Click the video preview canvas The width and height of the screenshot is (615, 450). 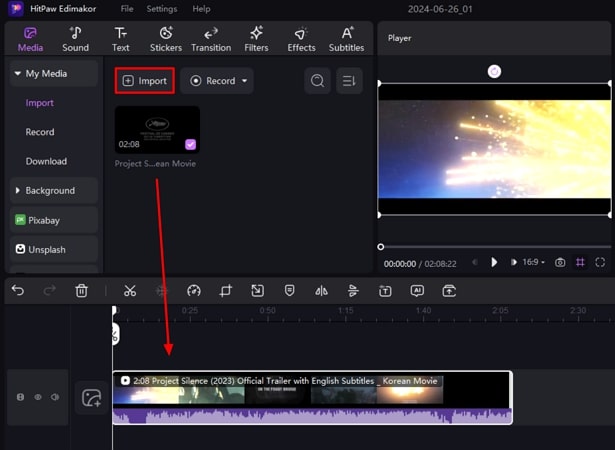click(x=494, y=149)
